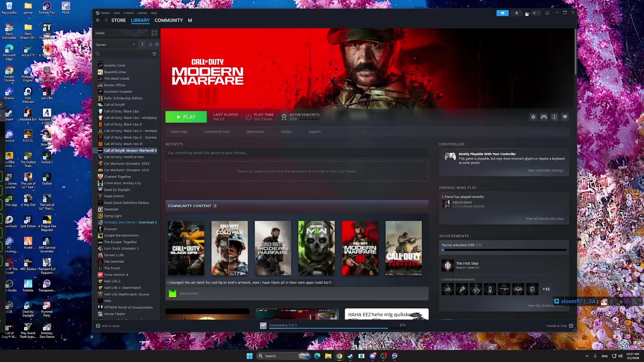Screen dimensions: 644x362
Task: Open Windows Start button on taskbar
Action: tap(249, 356)
